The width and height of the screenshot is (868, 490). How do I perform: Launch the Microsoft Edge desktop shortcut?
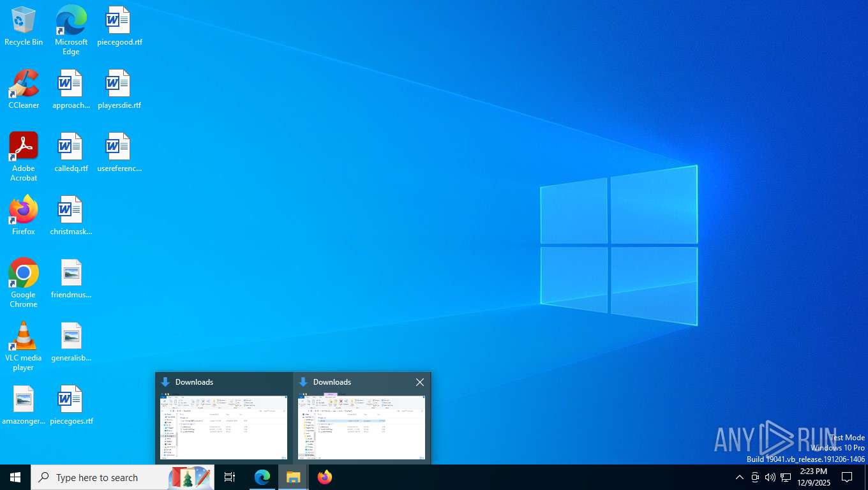point(71,31)
